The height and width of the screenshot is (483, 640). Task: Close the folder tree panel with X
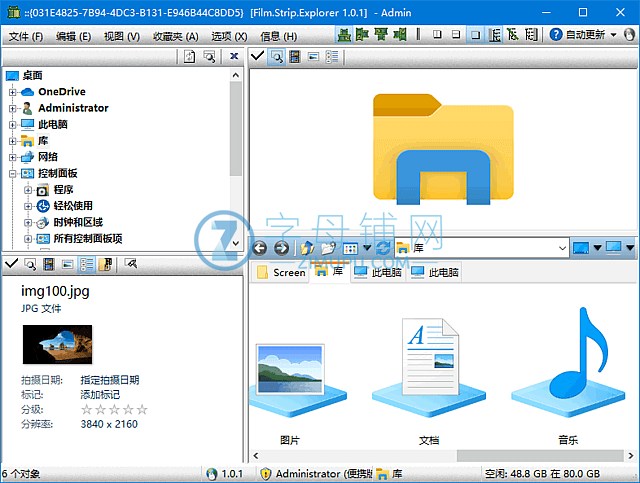tap(234, 56)
